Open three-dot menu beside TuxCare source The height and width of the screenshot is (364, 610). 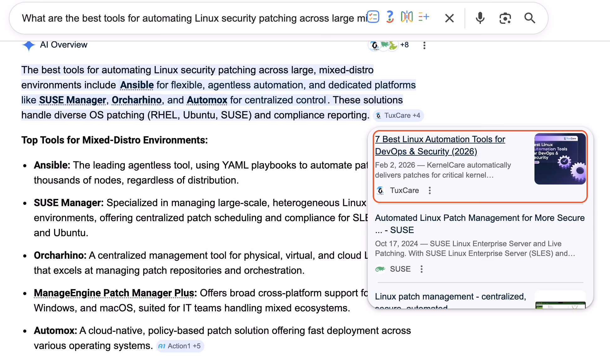[430, 190]
